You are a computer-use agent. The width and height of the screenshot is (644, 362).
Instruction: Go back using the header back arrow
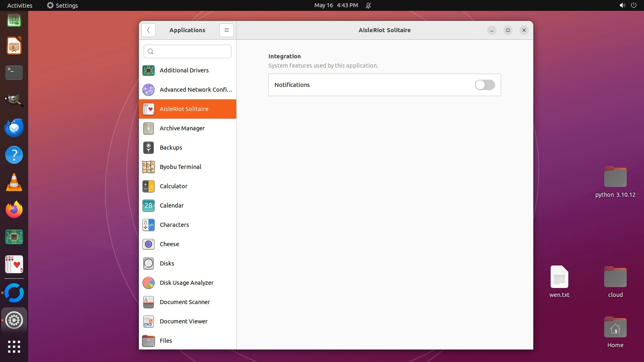(x=149, y=30)
